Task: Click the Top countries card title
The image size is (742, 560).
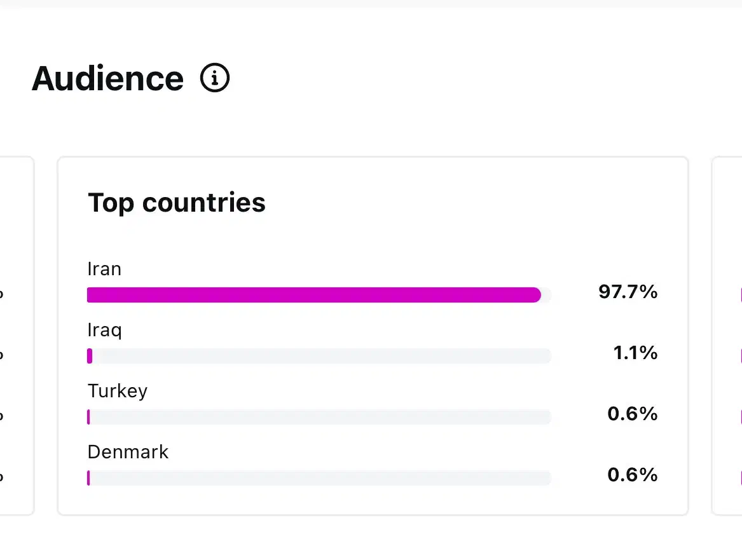Action: point(176,203)
